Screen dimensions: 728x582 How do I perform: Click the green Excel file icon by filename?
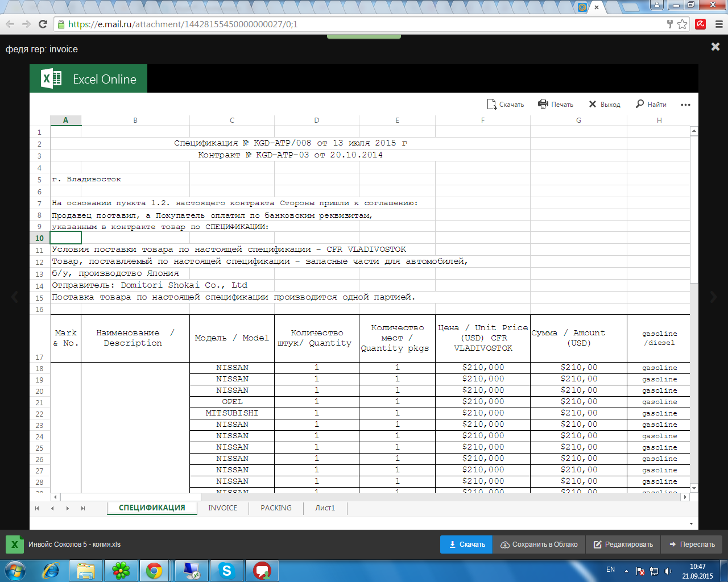15,544
